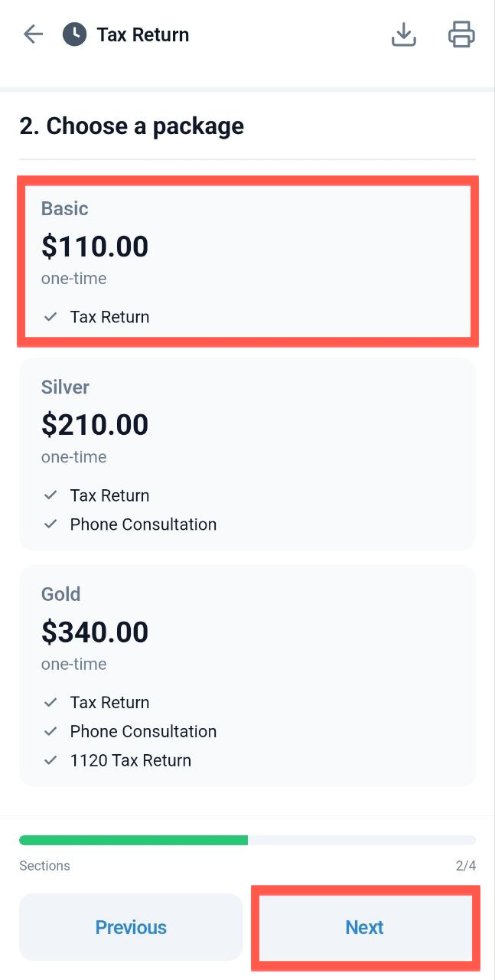The image size is (495, 980).
Task: Click the 2/4 section counter
Action: pos(465,866)
